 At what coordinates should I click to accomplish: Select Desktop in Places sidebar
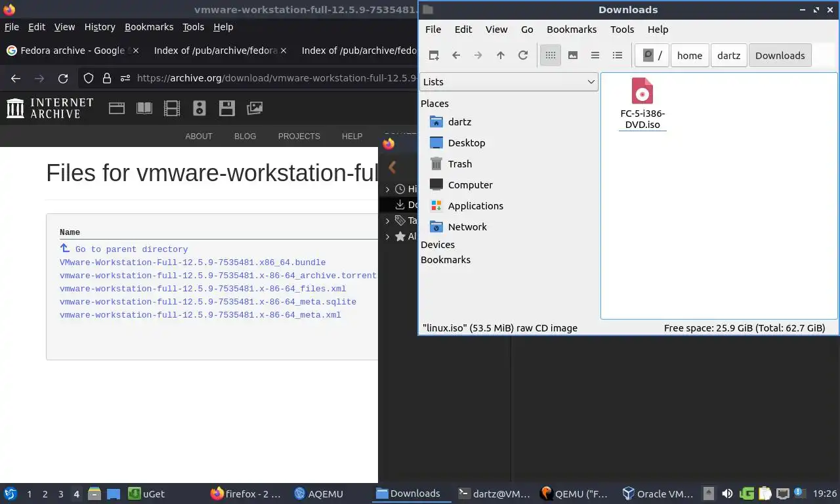pyautogui.click(x=467, y=143)
